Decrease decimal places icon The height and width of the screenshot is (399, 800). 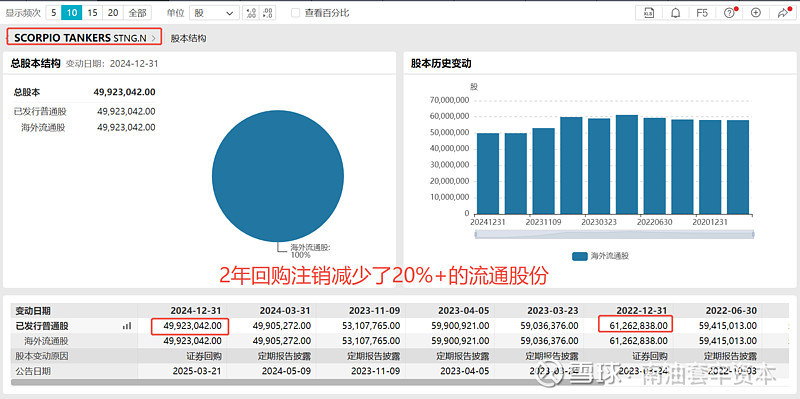[268, 13]
